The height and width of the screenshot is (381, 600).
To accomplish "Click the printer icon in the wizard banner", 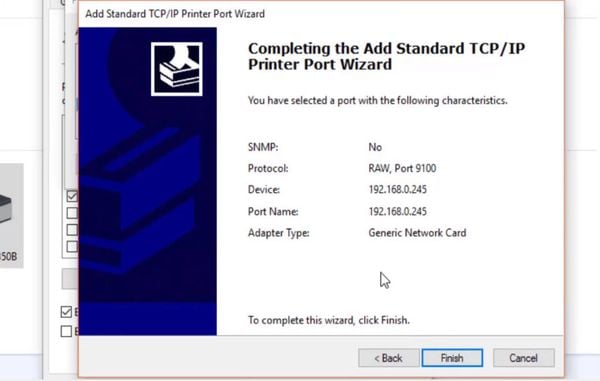I will (x=177, y=69).
